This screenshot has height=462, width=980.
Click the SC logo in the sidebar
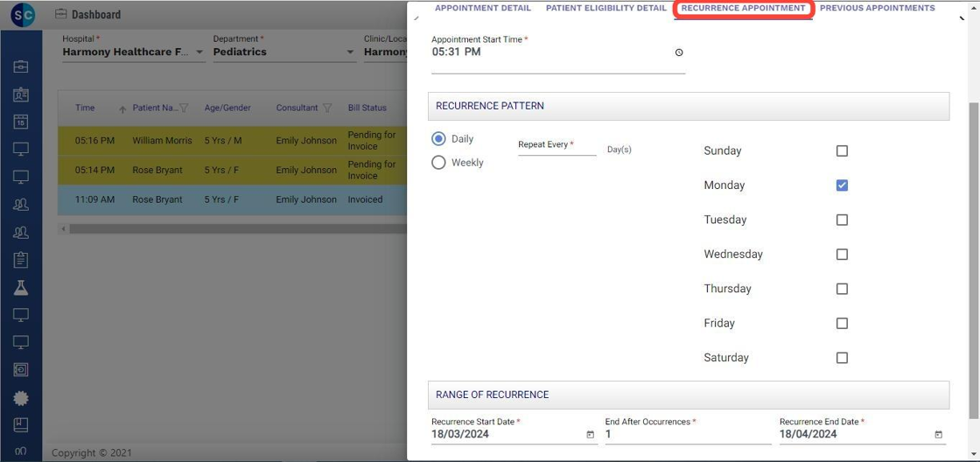click(x=23, y=14)
